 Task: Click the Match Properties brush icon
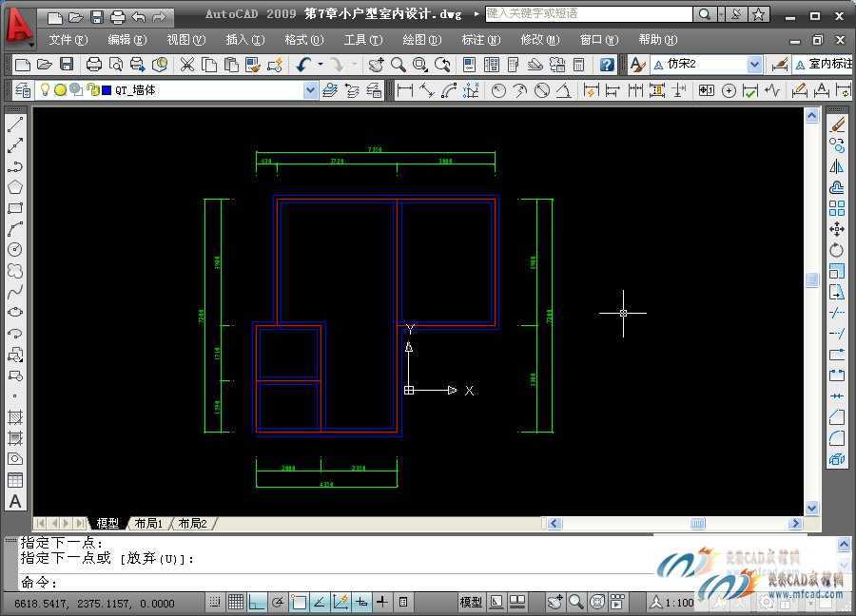pos(253,65)
